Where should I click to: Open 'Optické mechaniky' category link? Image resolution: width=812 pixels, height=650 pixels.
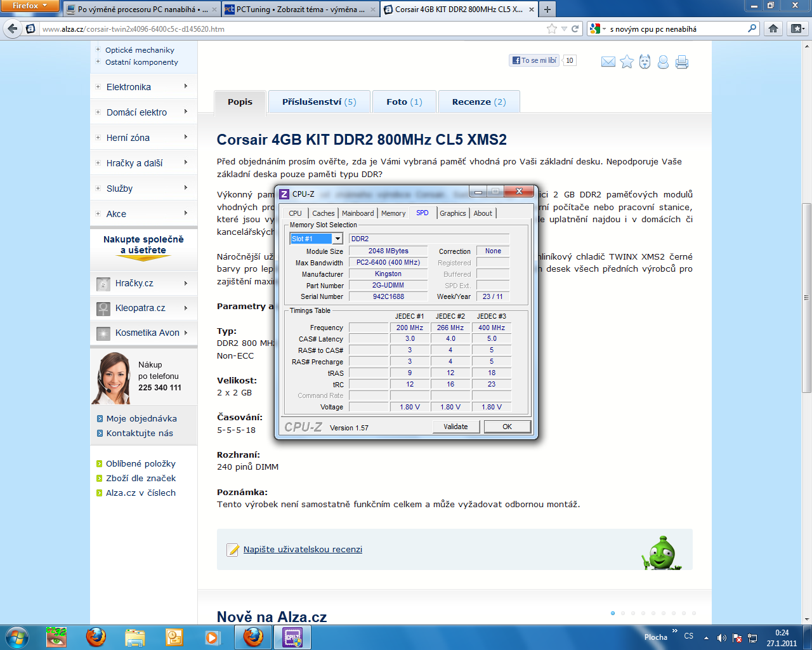[x=140, y=50]
